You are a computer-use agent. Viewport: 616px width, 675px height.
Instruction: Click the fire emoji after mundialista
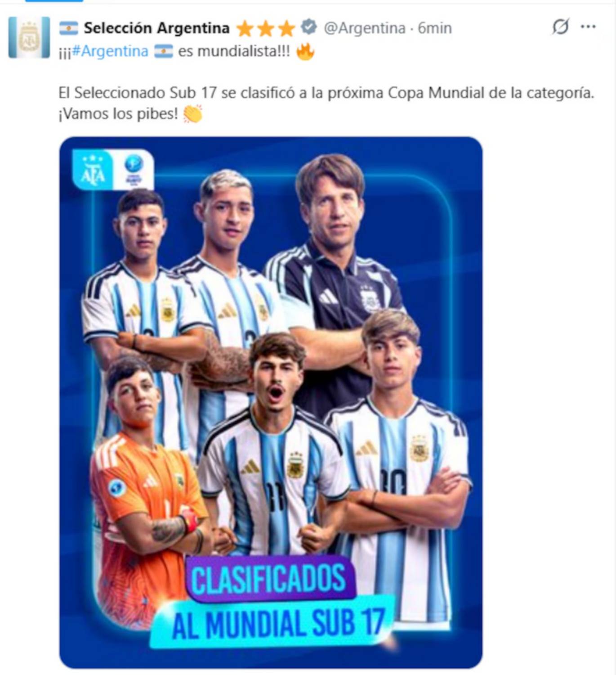pyautogui.click(x=305, y=51)
